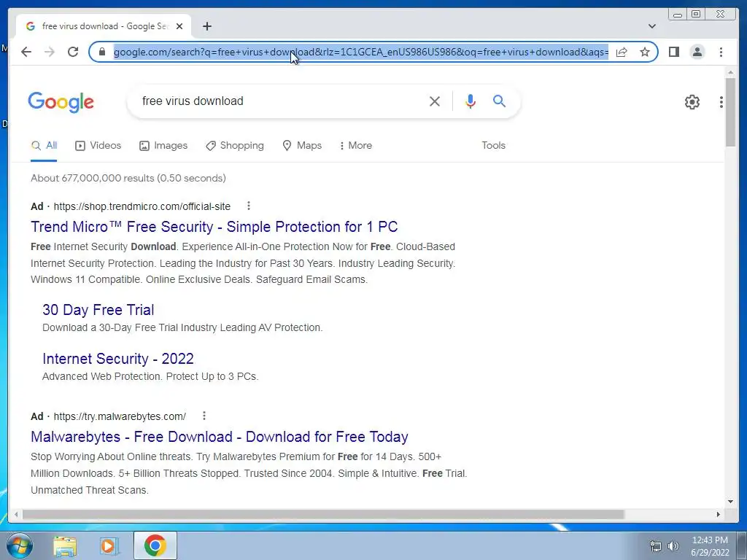Bookmark this tab with the star icon
Image resolution: width=747 pixels, height=560 pixels.
(645, 52)
